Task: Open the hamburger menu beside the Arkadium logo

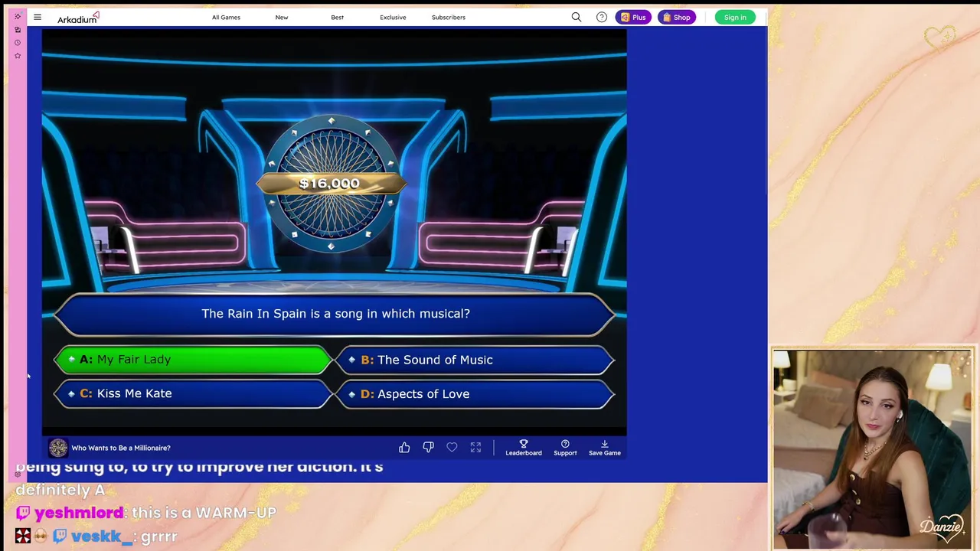Action: 37,17
